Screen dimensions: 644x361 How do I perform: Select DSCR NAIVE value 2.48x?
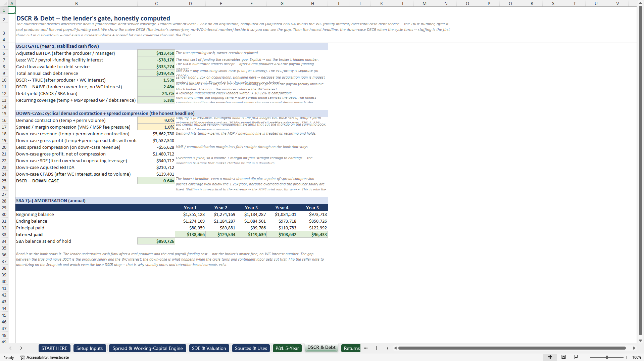coord(156,87)
